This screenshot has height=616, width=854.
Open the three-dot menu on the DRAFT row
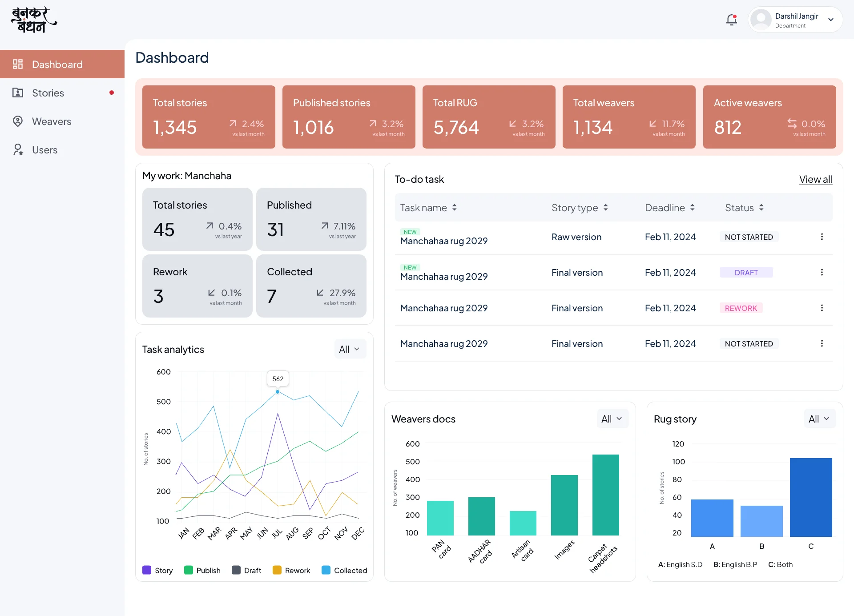pyautogui.click(x=822, y=272)
